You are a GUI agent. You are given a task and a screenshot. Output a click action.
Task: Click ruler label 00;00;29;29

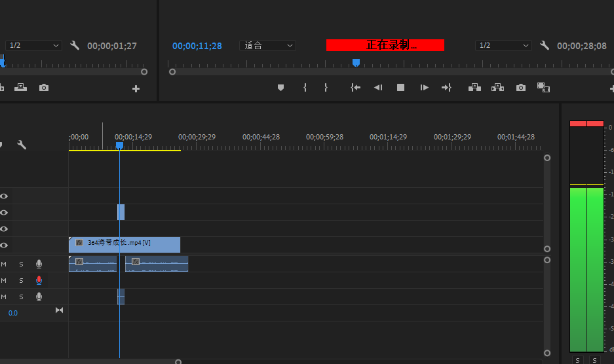click(197, 137)
